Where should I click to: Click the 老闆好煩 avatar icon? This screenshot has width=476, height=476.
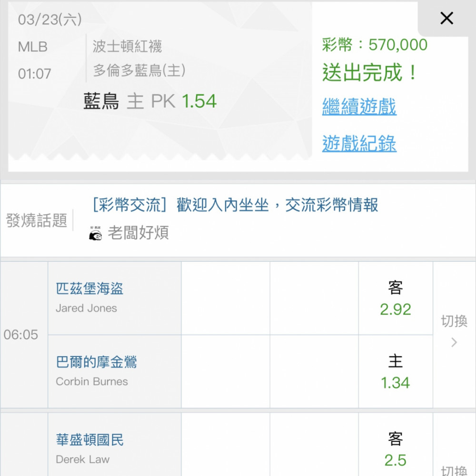(95, 233)
